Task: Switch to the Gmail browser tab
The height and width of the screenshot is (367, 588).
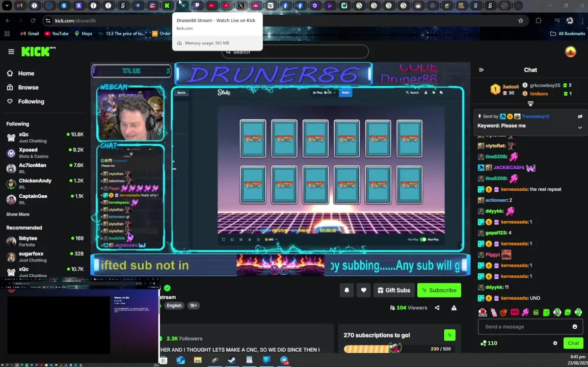Action: coord(19,6)
